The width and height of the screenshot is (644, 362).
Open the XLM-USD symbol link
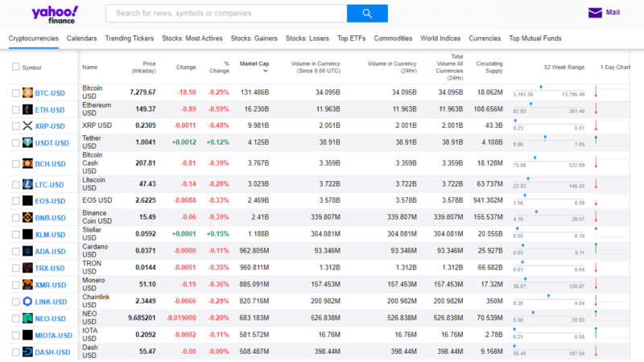tap(50, 235)
